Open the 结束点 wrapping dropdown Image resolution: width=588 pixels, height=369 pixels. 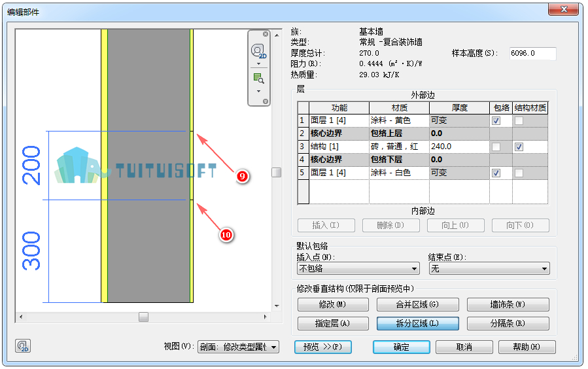coord(489,268)
